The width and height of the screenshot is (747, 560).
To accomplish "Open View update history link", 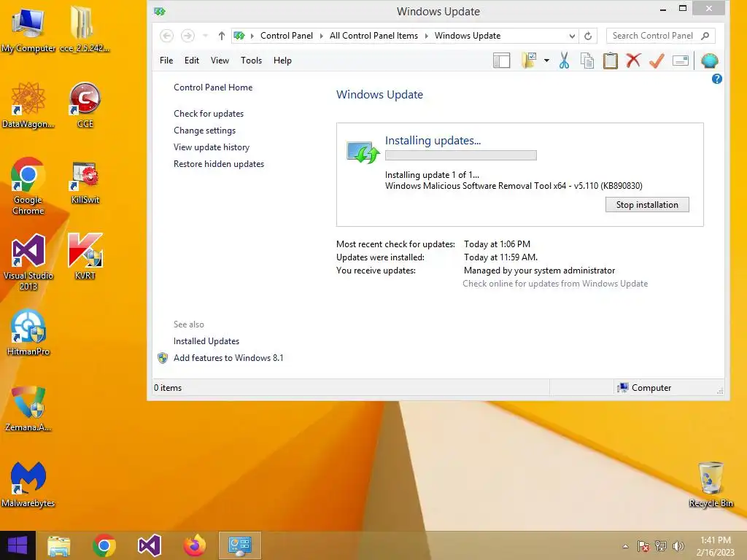I will (x=211, y=147).
